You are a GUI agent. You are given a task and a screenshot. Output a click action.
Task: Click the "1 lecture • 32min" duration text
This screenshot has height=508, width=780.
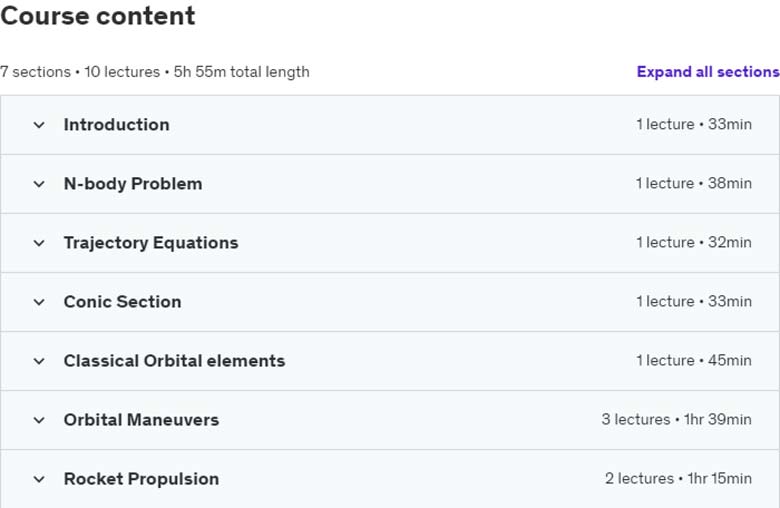(693, 242)
